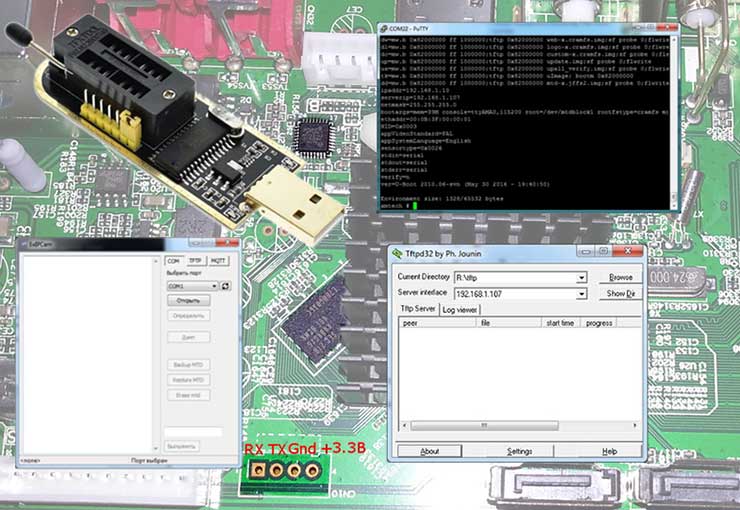
Task: Click the About button in Tftpd32
Action: pos(429,451)
